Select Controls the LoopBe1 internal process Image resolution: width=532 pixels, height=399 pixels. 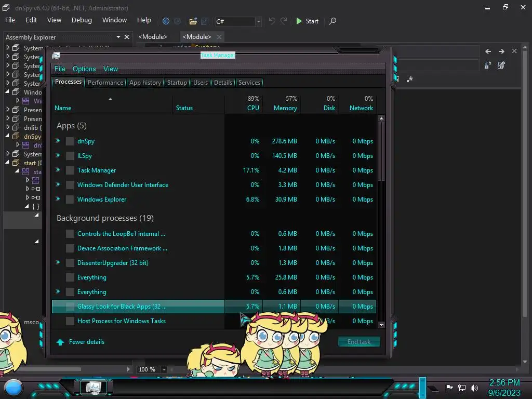(x=214, y=234)
